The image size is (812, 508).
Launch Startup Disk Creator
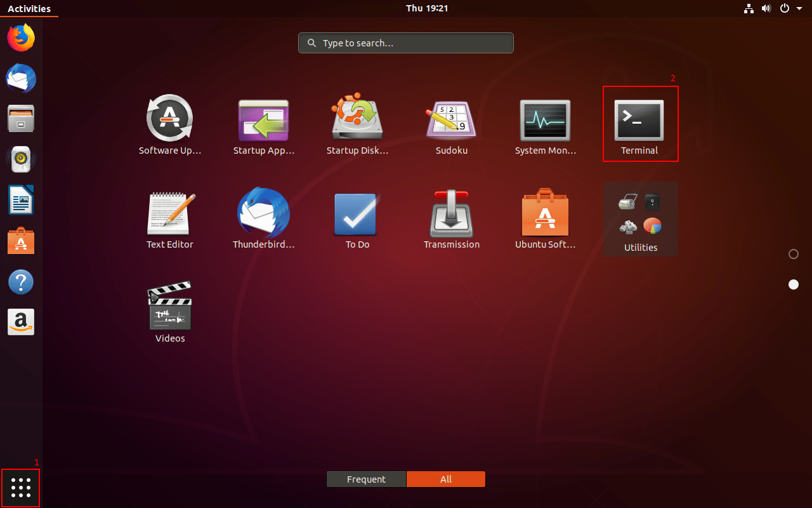pos(357,125)
